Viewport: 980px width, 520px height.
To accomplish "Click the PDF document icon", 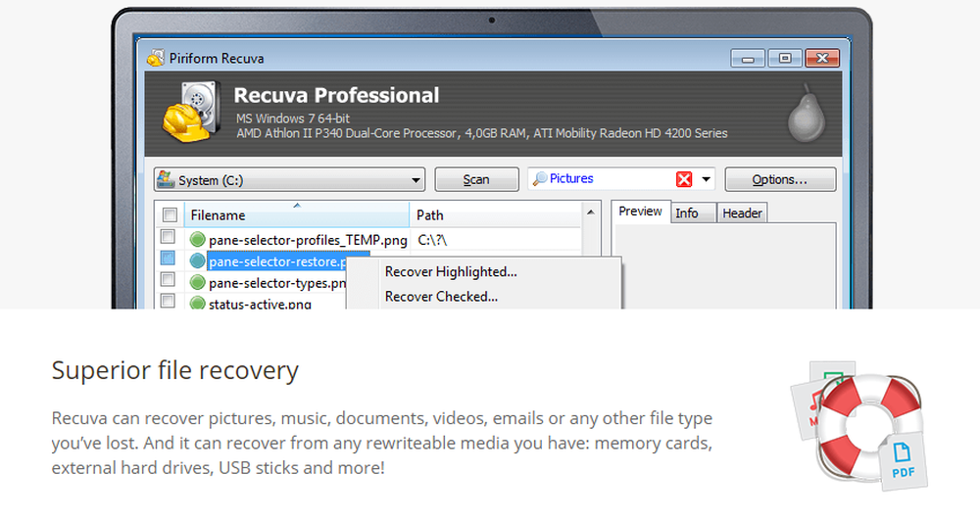I will pyautogui.click(x=903, y=460).
